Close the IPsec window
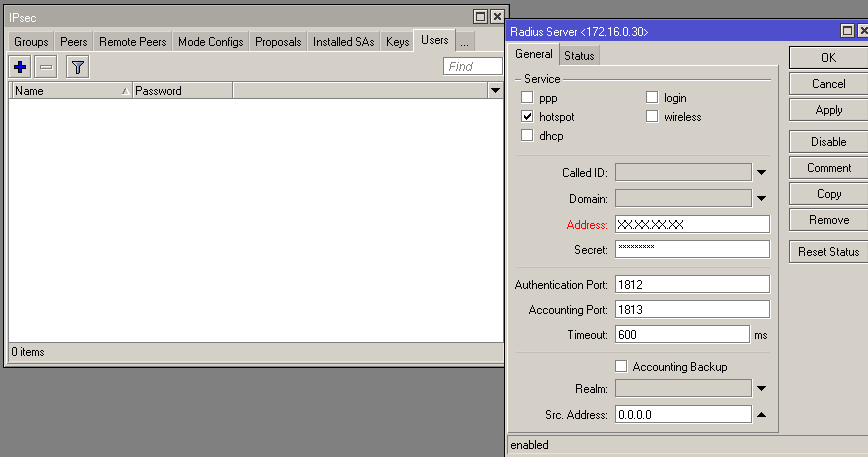Image resolution: width=868 pixels, height=457 pixels. (x=497, y=17)
